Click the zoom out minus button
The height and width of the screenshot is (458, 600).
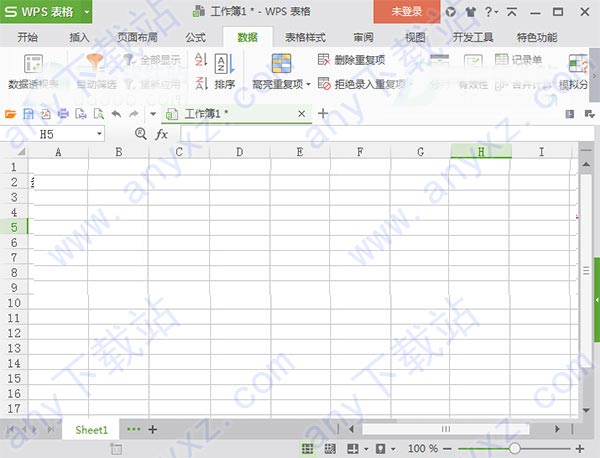click(x=447, y=448)
